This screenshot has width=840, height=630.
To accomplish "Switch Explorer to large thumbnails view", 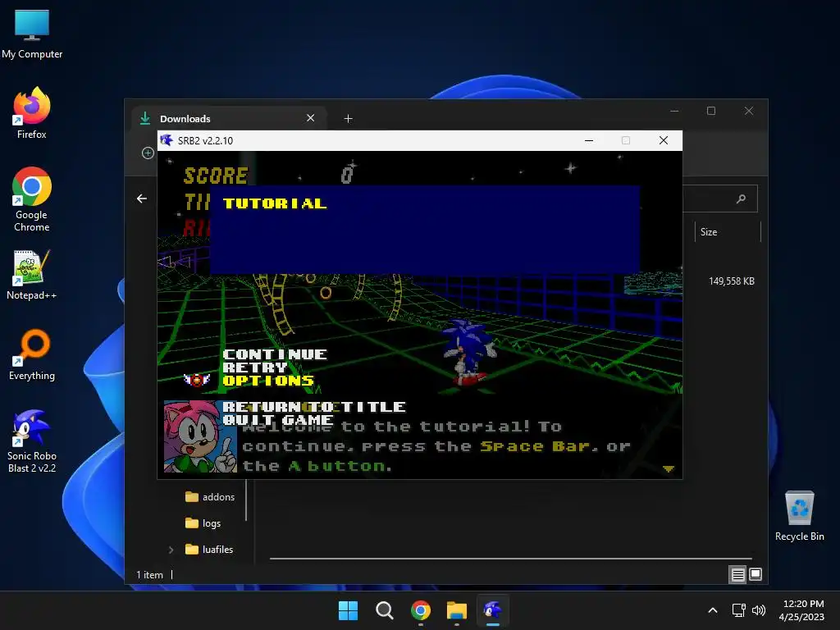I will coord(756,574).
